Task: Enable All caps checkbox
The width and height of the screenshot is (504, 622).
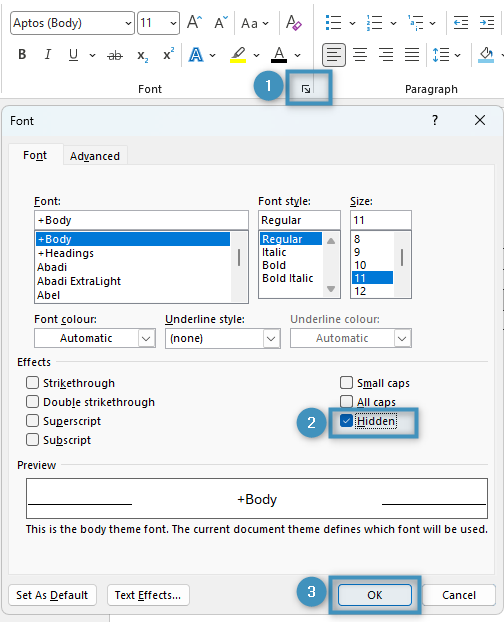Action: pos(346,402)
